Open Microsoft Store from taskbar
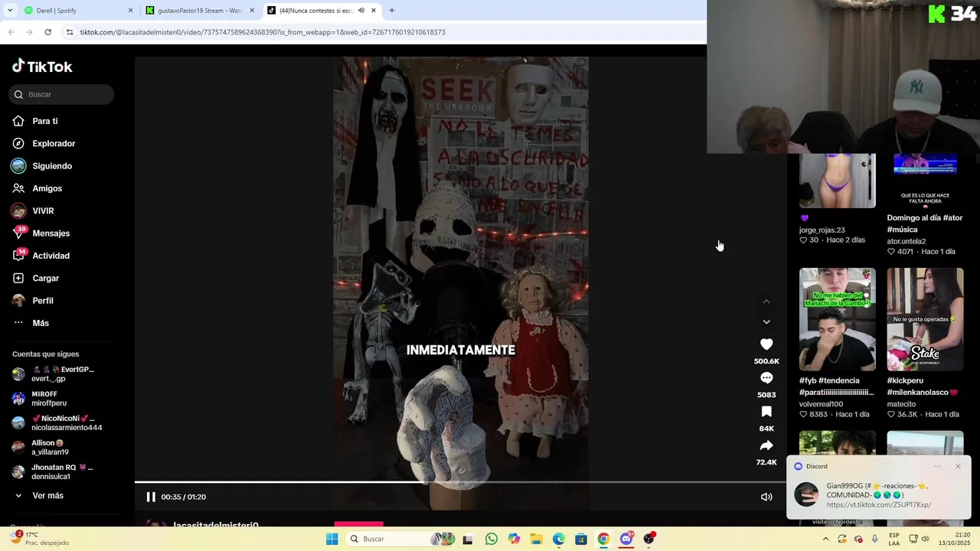The height and width of the screenshot is (551, 980). click(x=581, y=539)
